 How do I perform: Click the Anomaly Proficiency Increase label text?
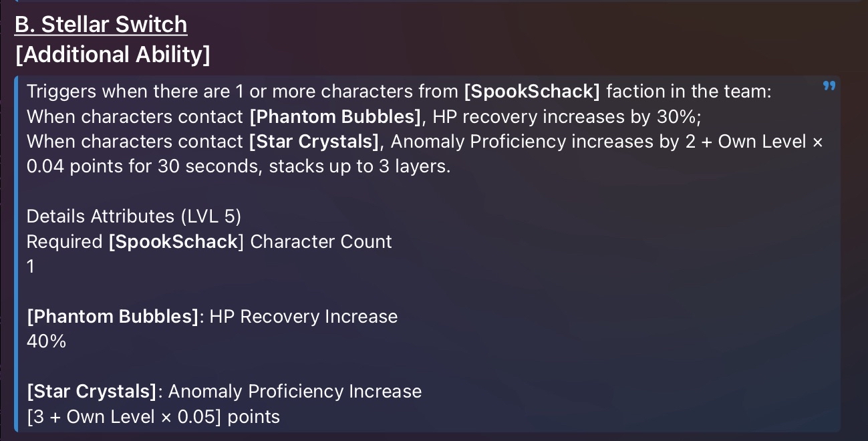click(295, 392)
